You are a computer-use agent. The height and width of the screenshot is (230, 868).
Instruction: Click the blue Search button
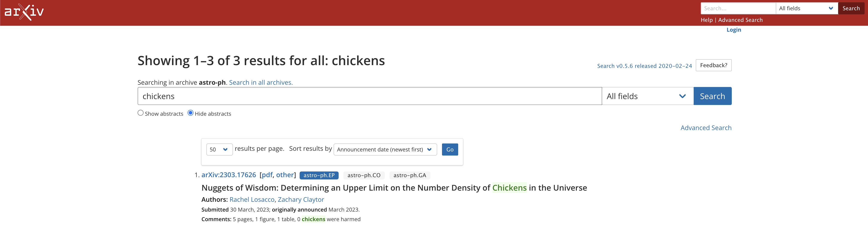click(712, 96)
